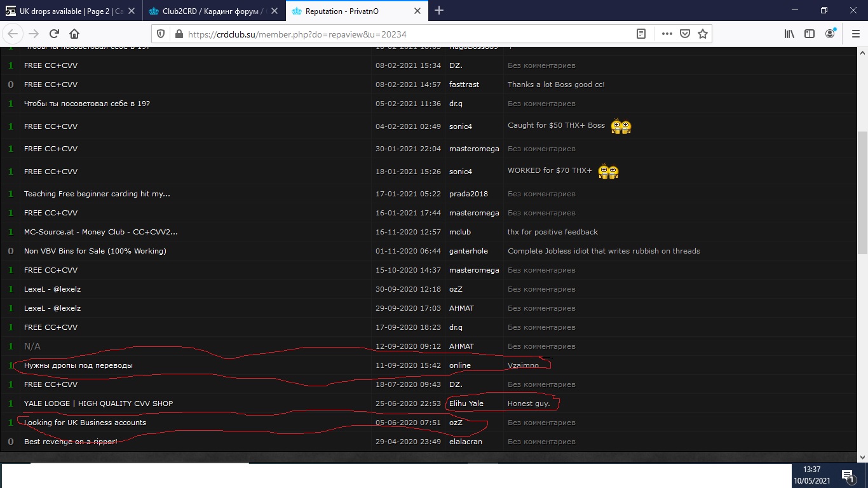Click the page's vertical scrollbar thumb
This screenshot has height=488, width=868.
(862, 191)
